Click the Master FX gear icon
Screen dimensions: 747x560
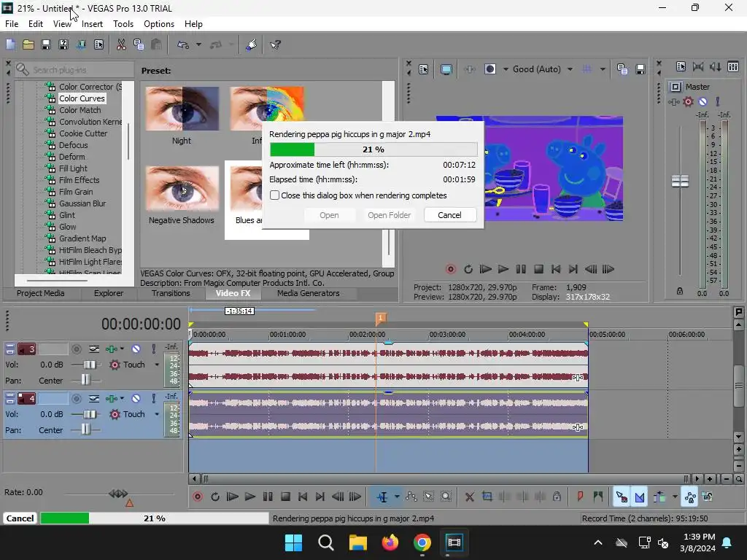[688, 101]
